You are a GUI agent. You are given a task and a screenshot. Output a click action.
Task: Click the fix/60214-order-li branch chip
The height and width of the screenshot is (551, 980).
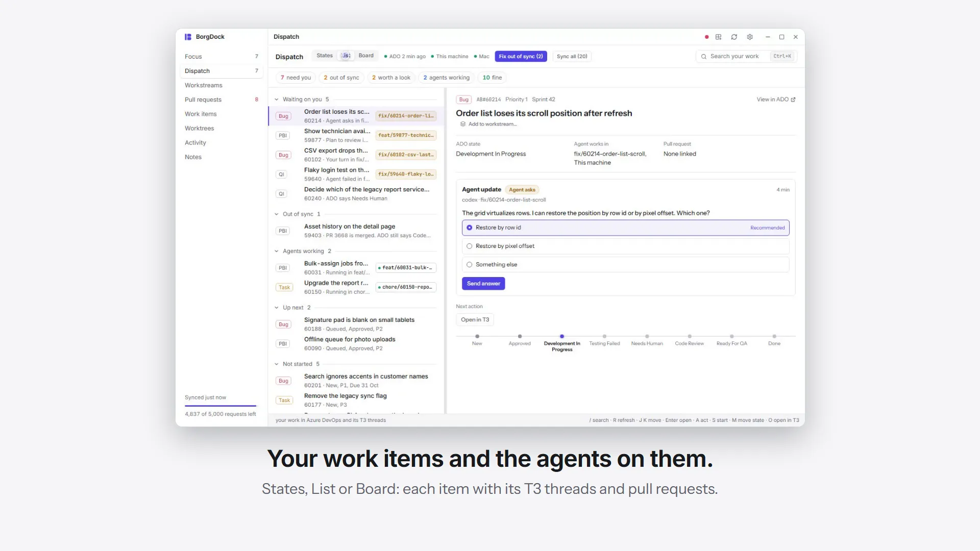pyautogui.click(x=406, y=116)
